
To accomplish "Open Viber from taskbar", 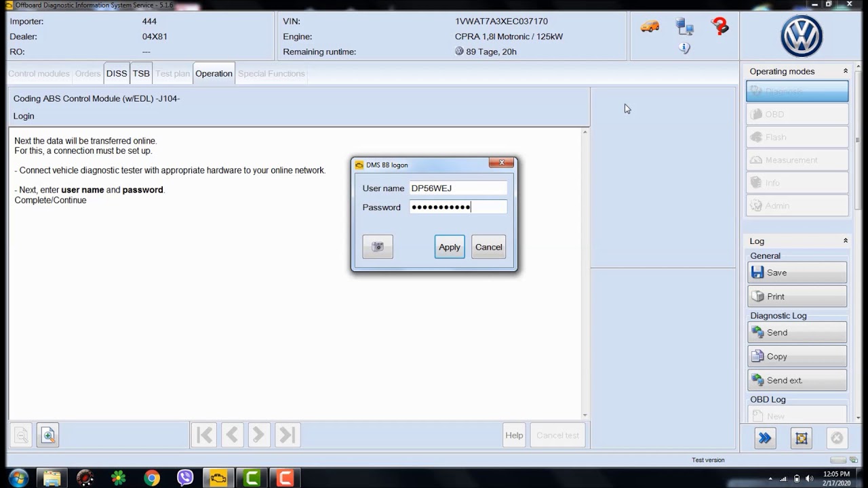I will pos(185,479).
